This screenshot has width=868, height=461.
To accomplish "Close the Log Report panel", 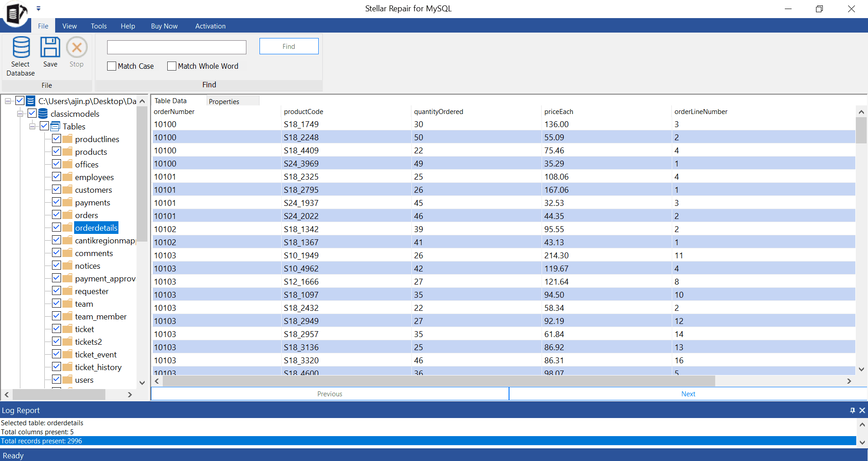I will click(x=862, y=410).
